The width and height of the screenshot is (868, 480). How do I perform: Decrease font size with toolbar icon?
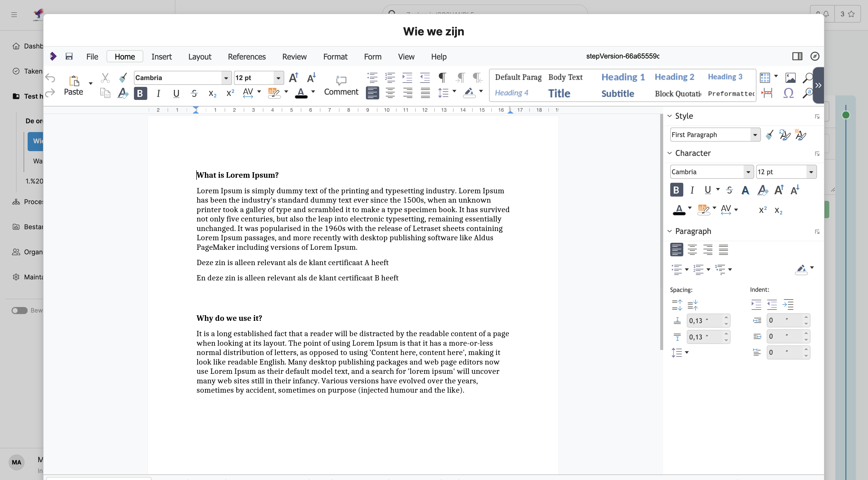(x=312, y=78)
